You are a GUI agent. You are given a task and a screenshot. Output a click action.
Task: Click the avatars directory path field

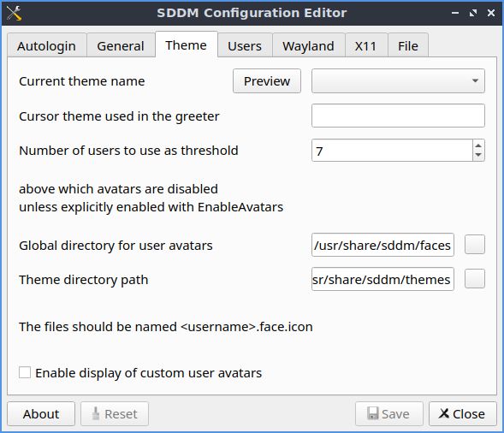382,246
